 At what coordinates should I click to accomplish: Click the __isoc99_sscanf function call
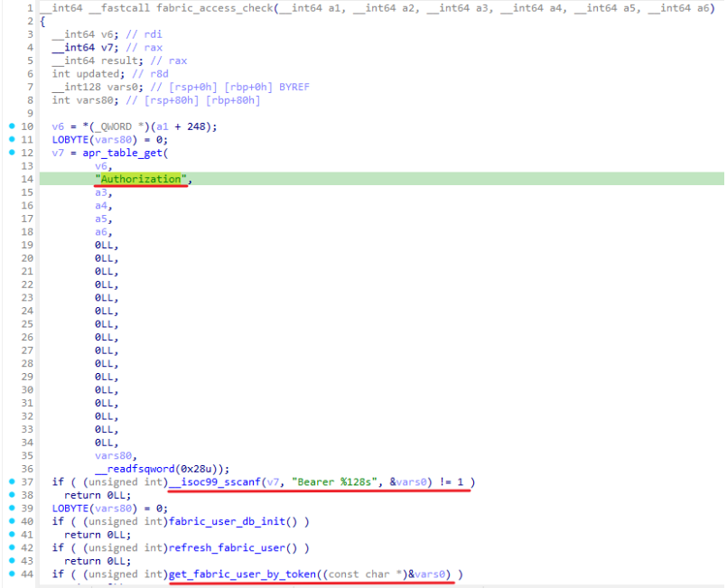(x=215, y=482)
